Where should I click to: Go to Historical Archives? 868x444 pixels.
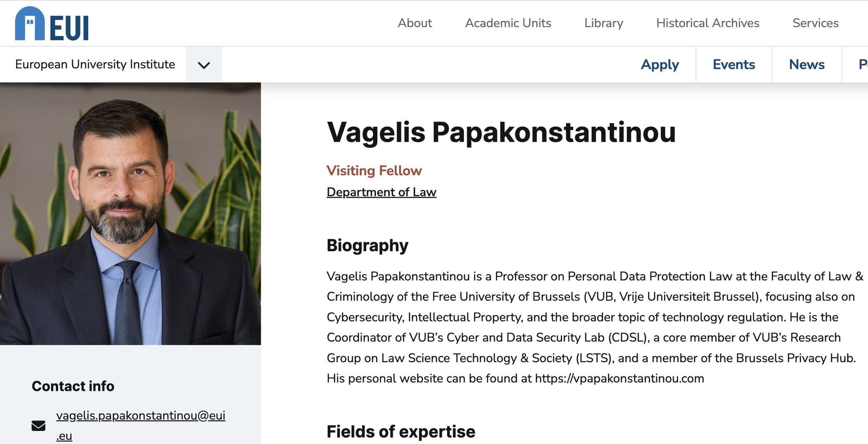click(x=708, y=23)
